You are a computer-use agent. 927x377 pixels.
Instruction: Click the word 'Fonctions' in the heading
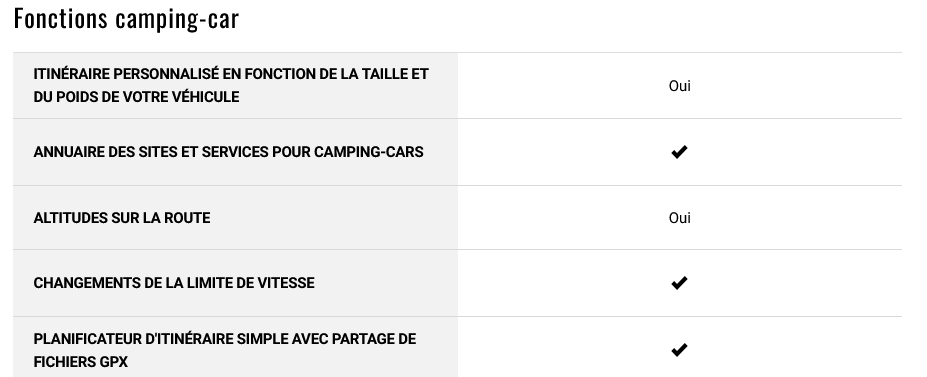coord(60,18)
